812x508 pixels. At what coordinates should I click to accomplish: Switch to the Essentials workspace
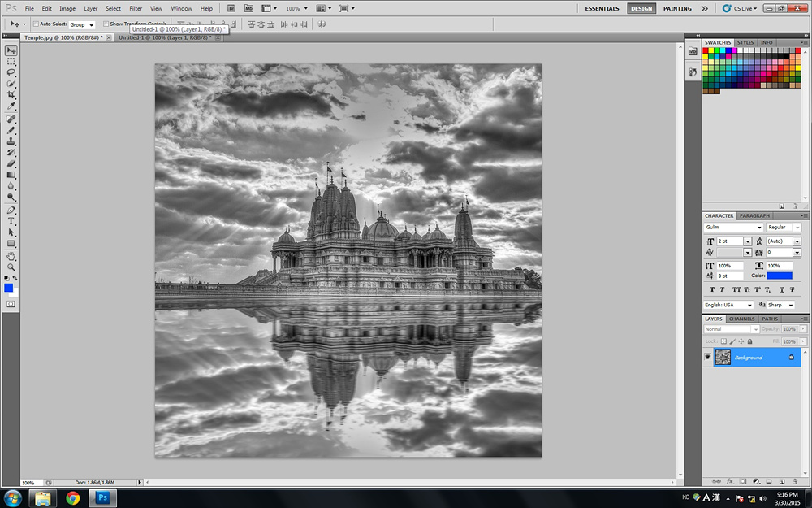click(602, 8)
